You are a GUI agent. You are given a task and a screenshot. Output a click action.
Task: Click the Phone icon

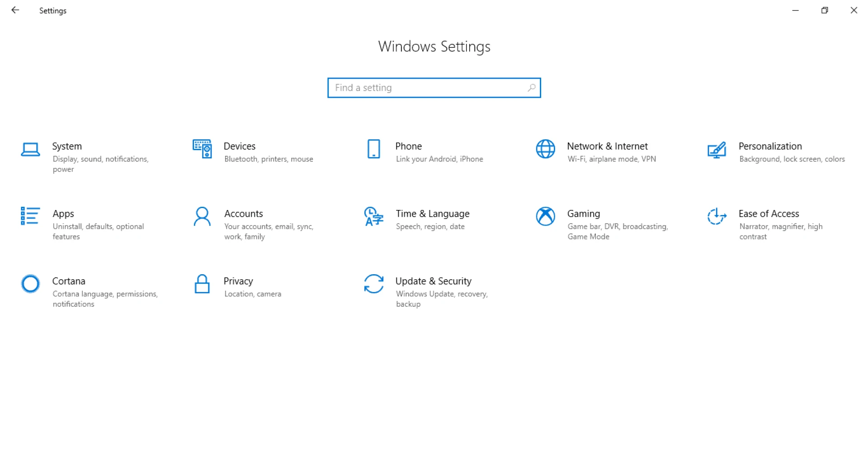tap(373, 149)
